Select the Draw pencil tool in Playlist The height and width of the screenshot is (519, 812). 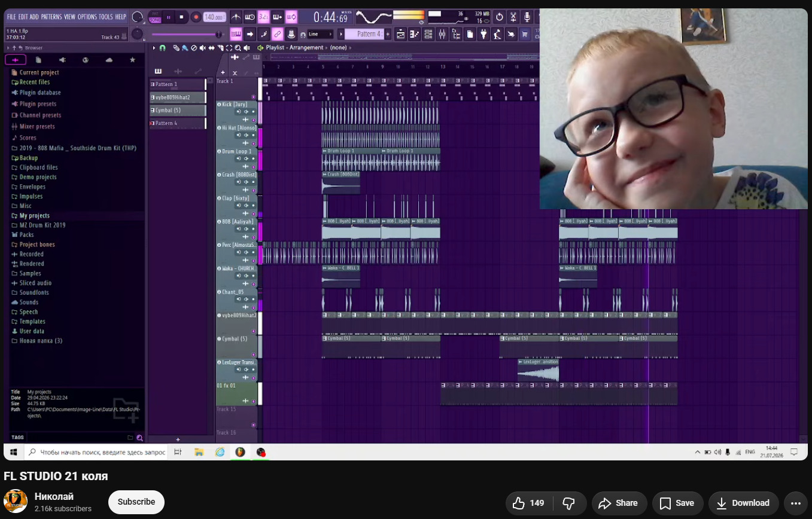[176, 48]
